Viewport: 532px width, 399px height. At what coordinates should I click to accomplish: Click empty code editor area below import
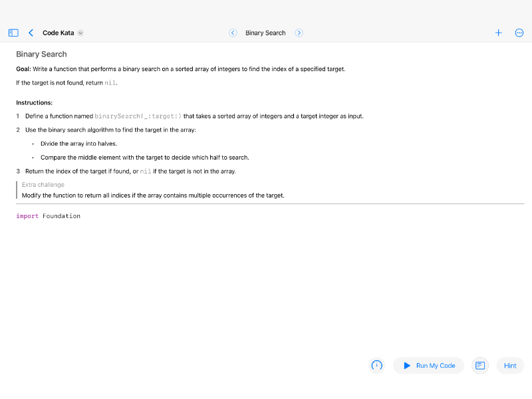coord(266,286)
